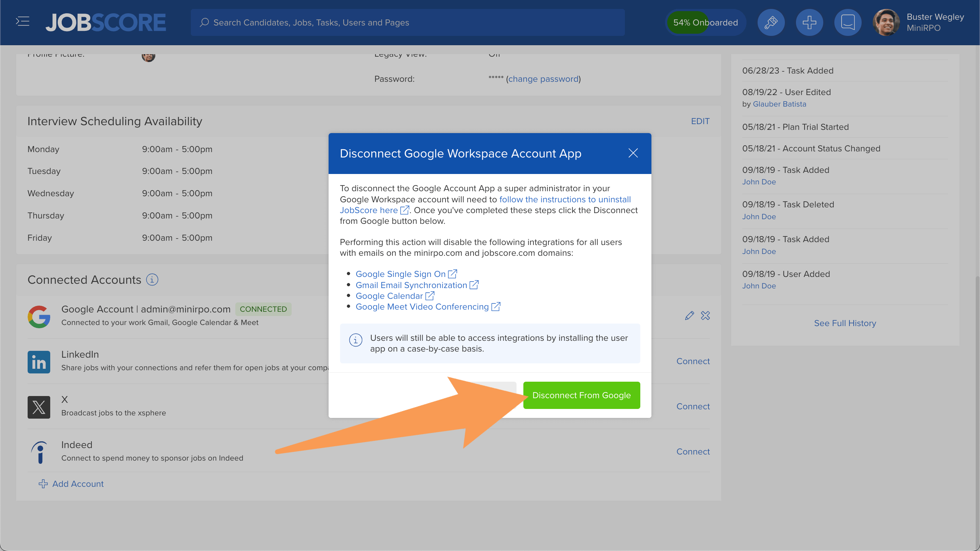Click John Doe under 09/18/19 Task Deleted
Viewport: 980px width, 551px height.
pos(759,217)
